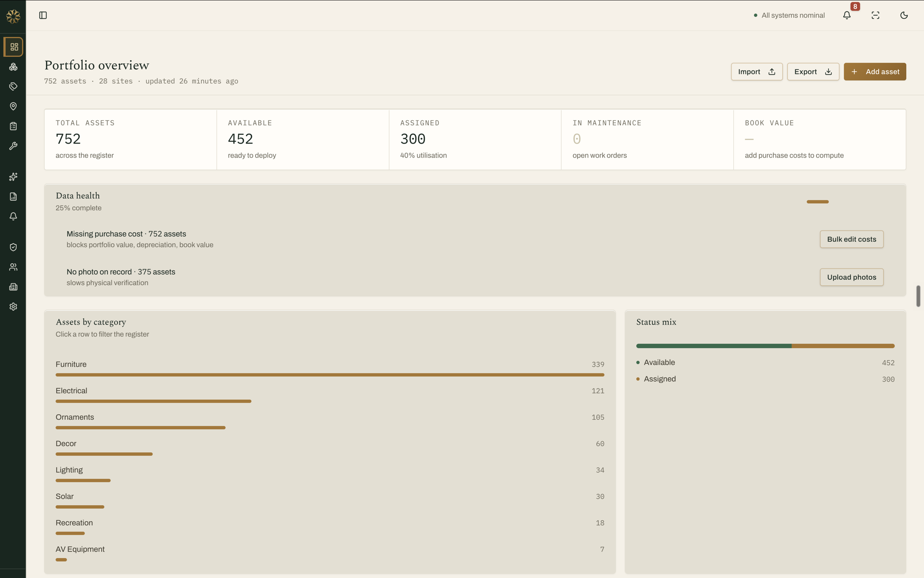
Task: Click the Portfolio overview heading
Action: tap(97, 65)
